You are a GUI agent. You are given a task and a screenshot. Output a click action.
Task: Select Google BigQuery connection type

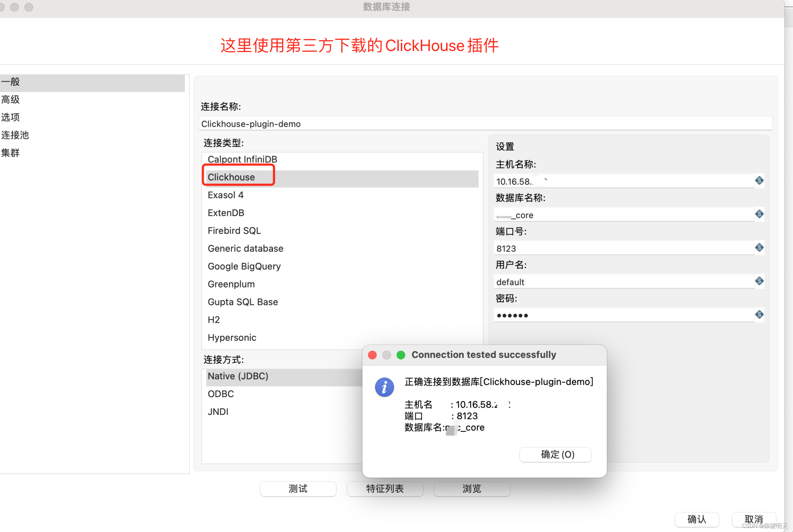pos(342,266)
